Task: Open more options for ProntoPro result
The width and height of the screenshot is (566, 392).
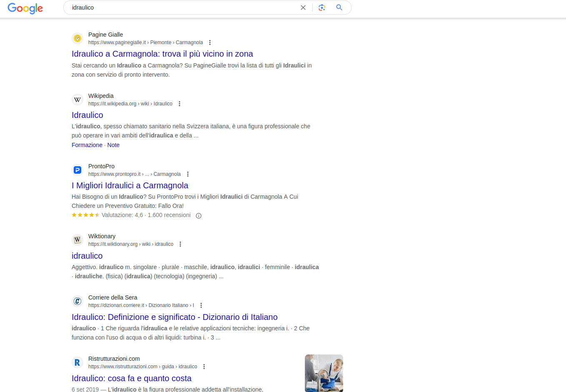Action: coord(188,174)
